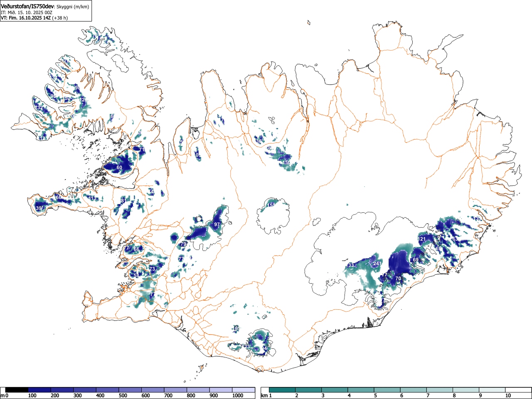The image size is (532, 399).
Task: Click the '132' visibility value in the Westfjords
Action: (x=39, y=108)
